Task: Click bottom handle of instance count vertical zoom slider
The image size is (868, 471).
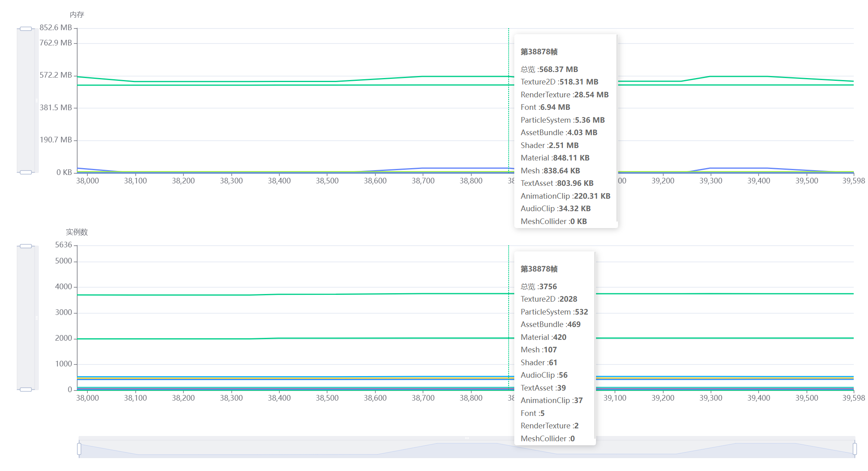Action: (x=26, y=389)
